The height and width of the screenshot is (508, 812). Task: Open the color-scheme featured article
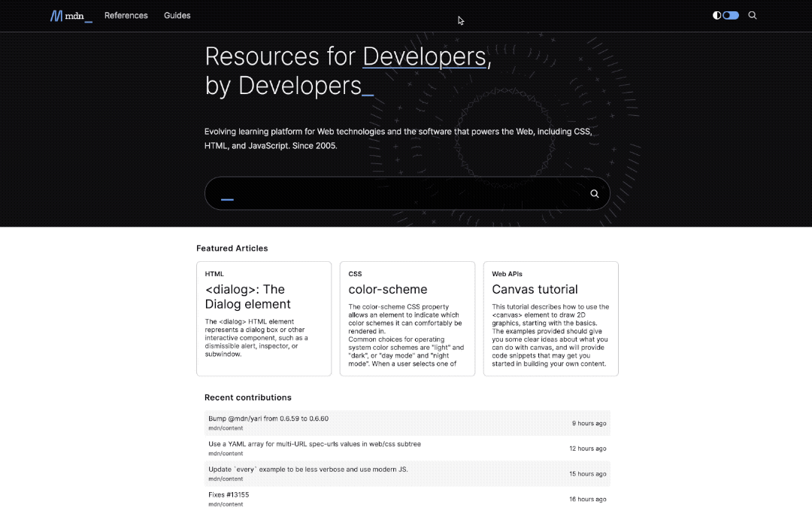pyautogui.click(x=388, y=289)
